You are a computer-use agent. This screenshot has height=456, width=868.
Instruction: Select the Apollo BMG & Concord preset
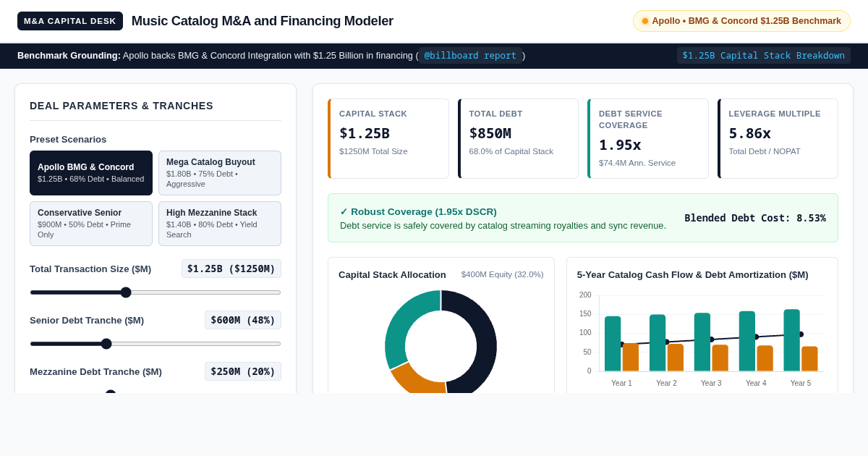click(x=91, y=173)
